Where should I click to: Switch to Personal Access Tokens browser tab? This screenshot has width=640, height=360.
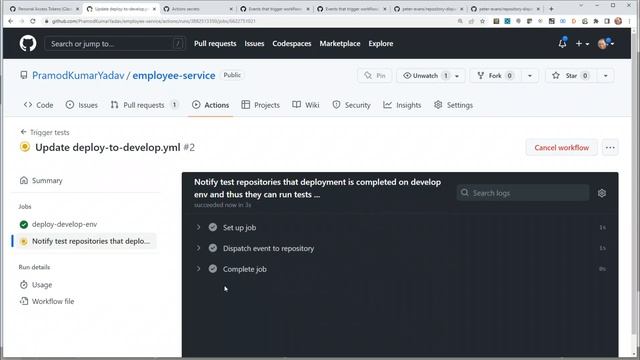tap(44, 9)
